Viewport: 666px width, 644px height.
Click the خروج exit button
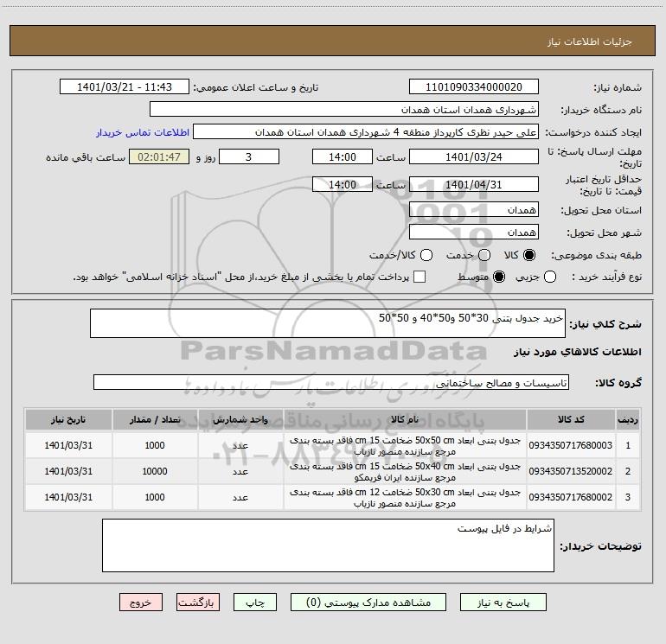click(141, 603)
